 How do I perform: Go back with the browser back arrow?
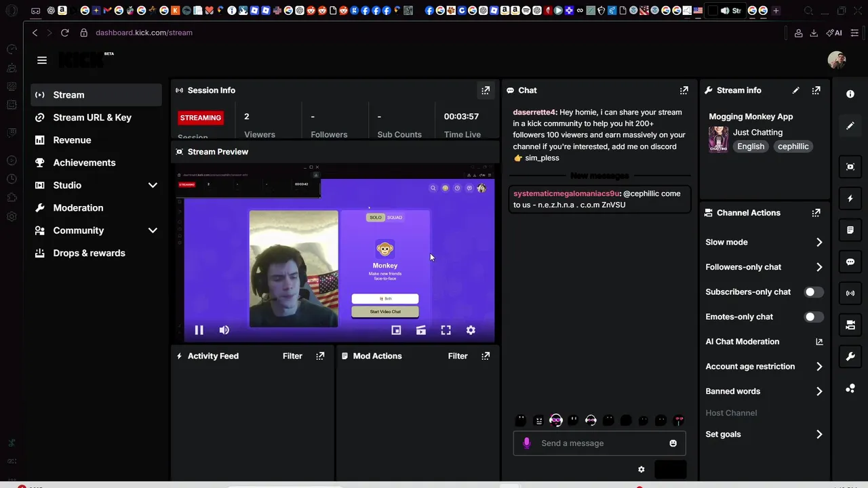(35, 33)
